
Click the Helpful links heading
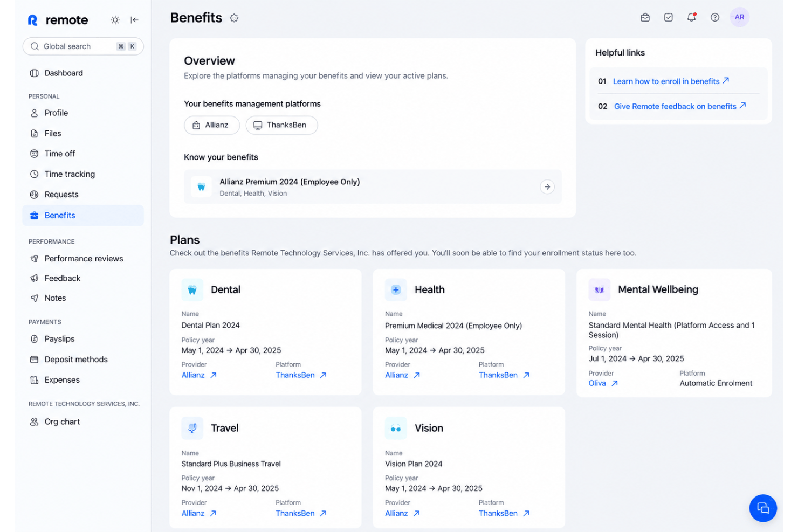(x=620, y=53)
